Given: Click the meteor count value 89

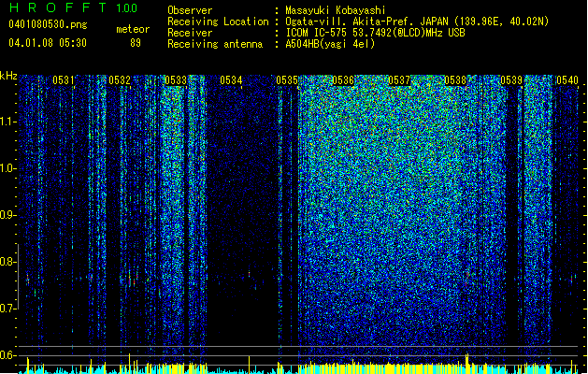Looking at the screenshot, I should coord(136,43).
